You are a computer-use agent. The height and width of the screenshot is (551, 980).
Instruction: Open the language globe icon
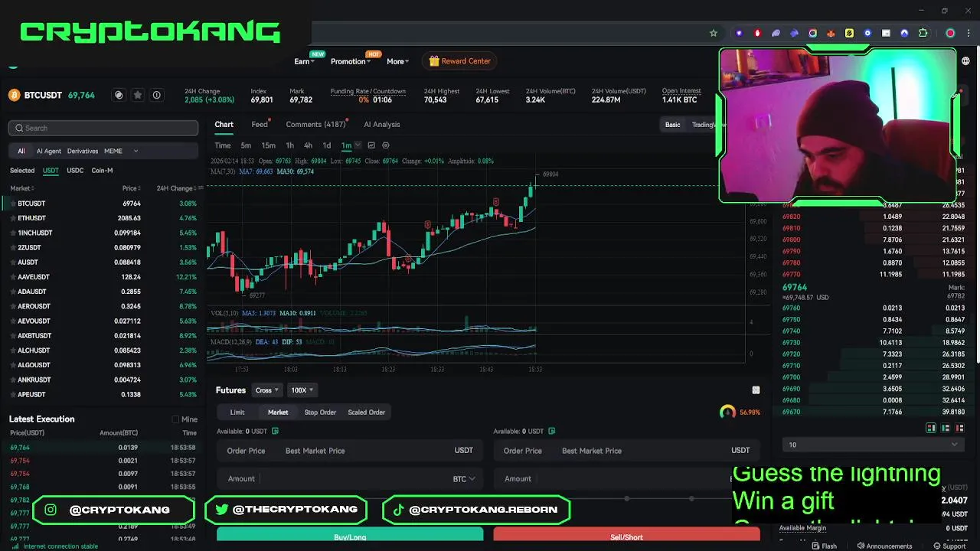coord(965,61)
